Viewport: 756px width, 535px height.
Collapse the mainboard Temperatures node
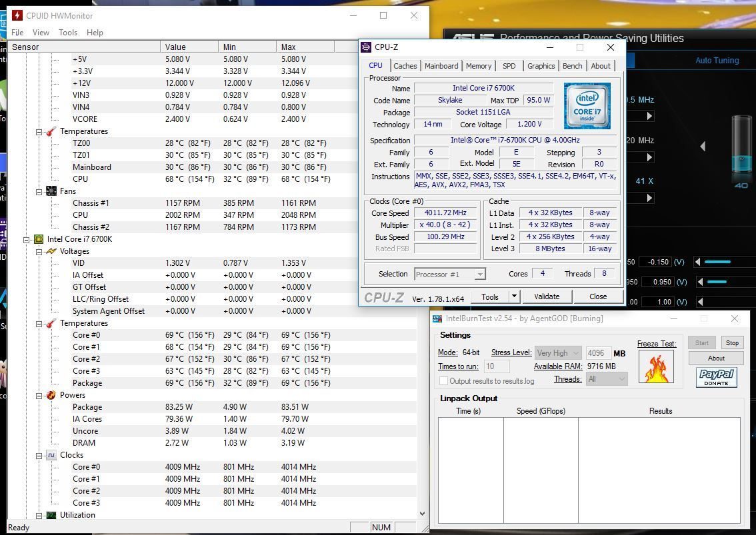click(x=39, y=131)
